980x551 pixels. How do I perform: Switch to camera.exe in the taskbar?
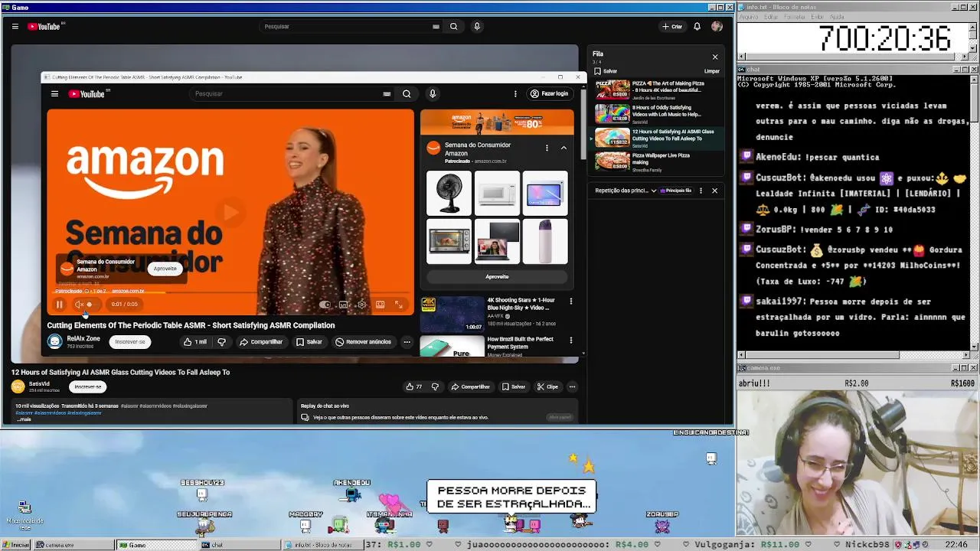tap(74, 545)
